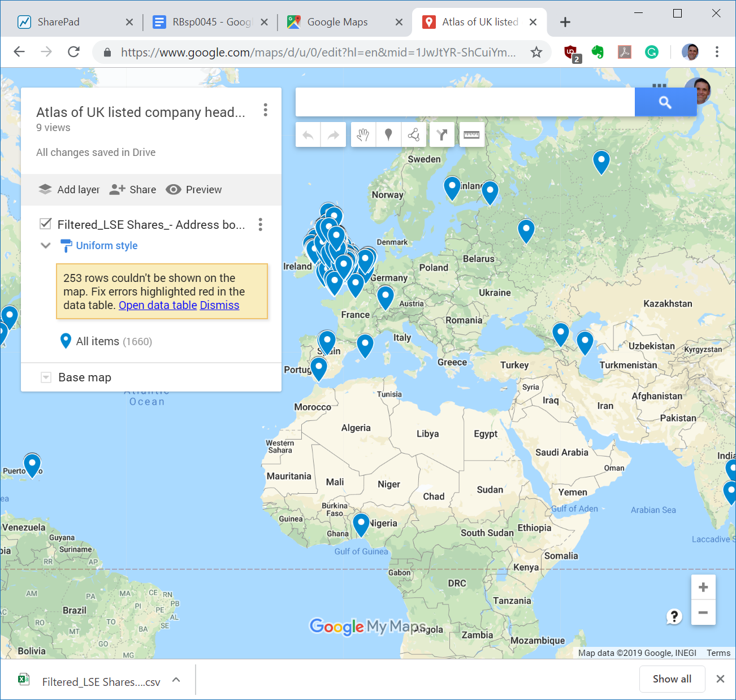Click the map title Atlas of UK listed
This screenshot has width=736, height=700.
(x=141, y=112)
